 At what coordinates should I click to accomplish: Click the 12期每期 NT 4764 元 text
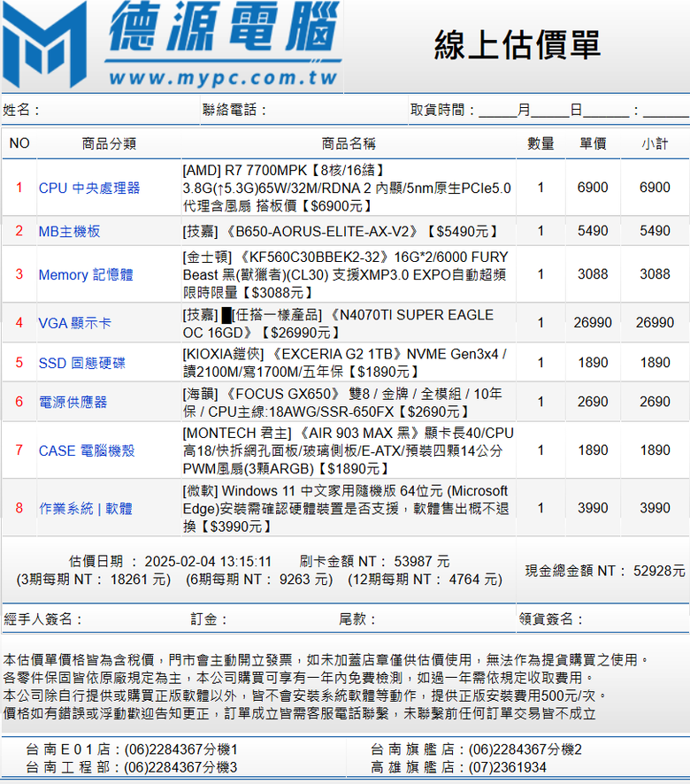(x=425, y=579)
